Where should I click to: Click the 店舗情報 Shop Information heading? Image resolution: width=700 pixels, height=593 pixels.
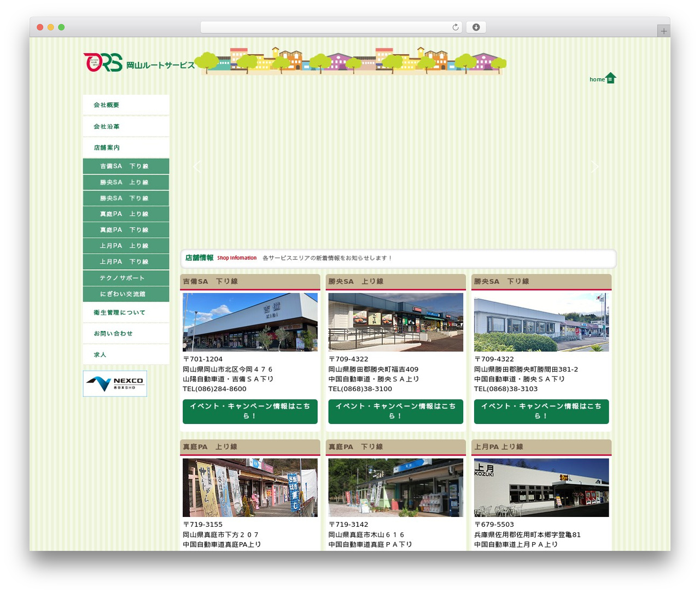pos(220,258)
